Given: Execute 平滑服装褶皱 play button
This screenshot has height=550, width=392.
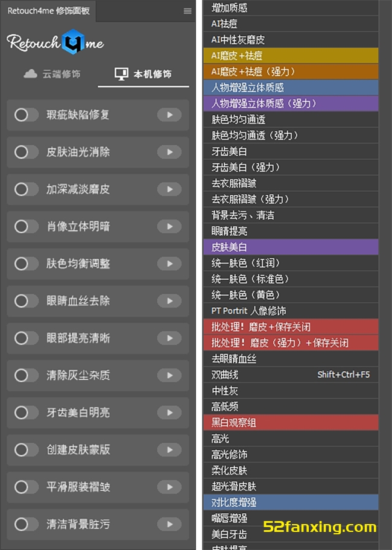Looking at the screenshot, I should click(169, 487).
